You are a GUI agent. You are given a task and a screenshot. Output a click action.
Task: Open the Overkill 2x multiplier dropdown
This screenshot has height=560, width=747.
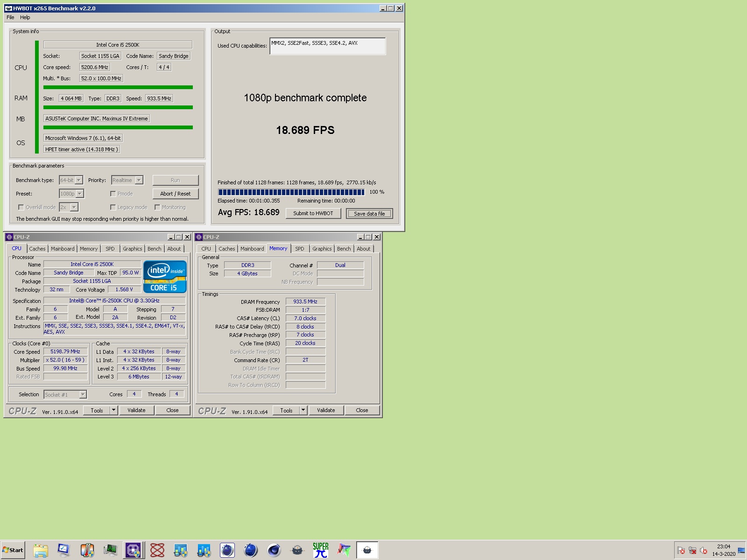69,207
